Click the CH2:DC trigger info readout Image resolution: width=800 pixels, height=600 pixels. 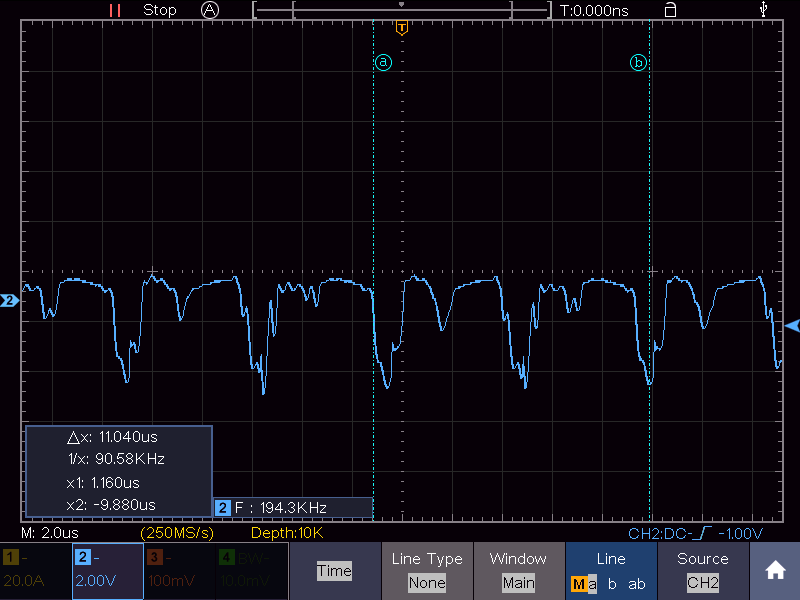[695, 534]
